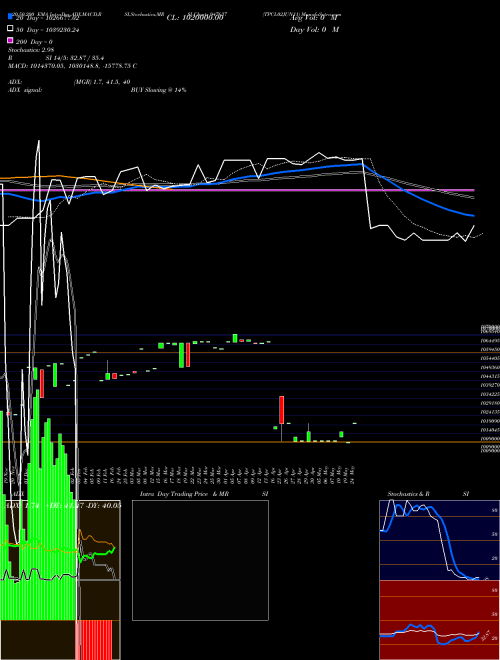Click the magenta 200 Day horizontal line

(x=237, y=190)
